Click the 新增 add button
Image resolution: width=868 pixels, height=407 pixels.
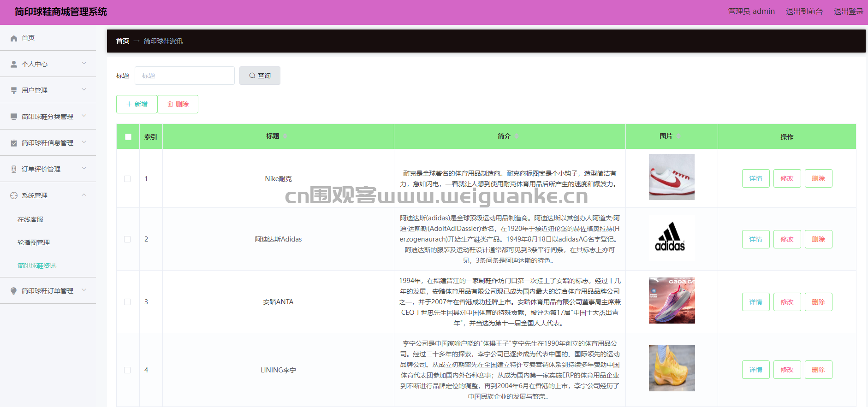pyautogui.click(x=137, y=104)
